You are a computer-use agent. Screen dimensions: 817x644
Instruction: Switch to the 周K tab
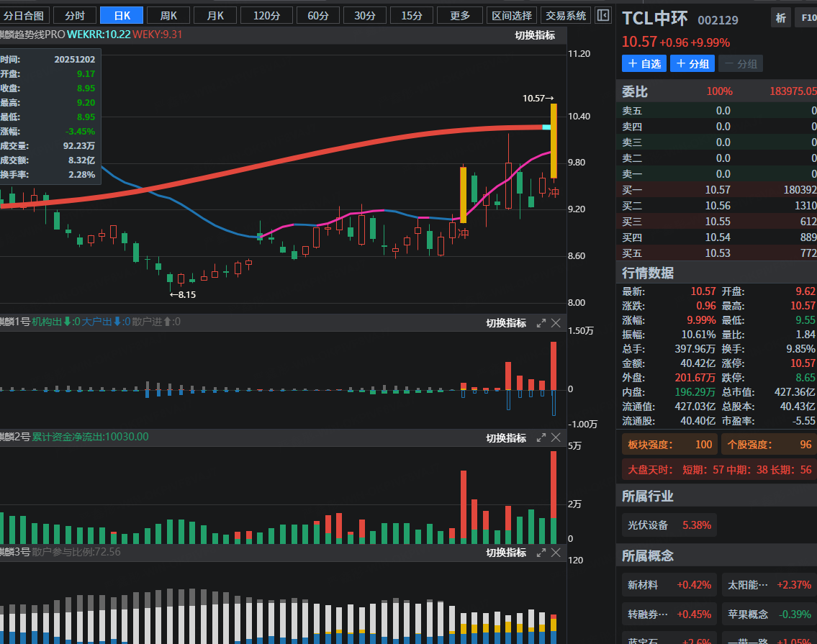pos(168,15)
